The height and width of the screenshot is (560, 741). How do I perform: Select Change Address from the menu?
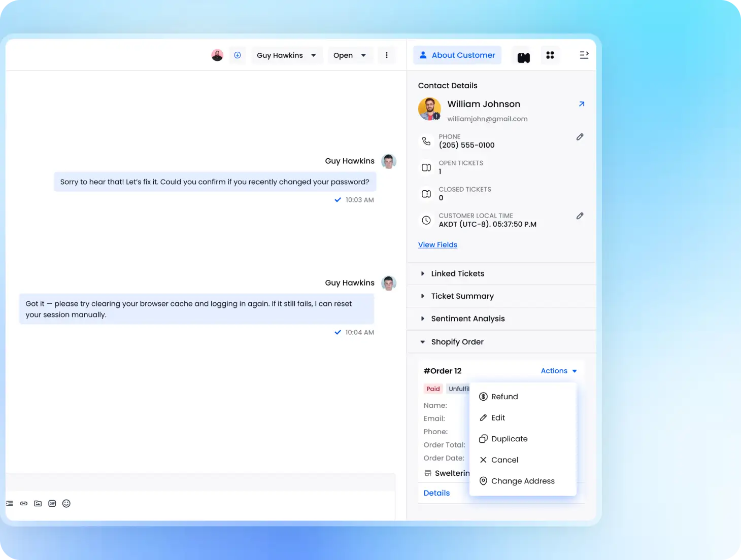click(523, 481)
